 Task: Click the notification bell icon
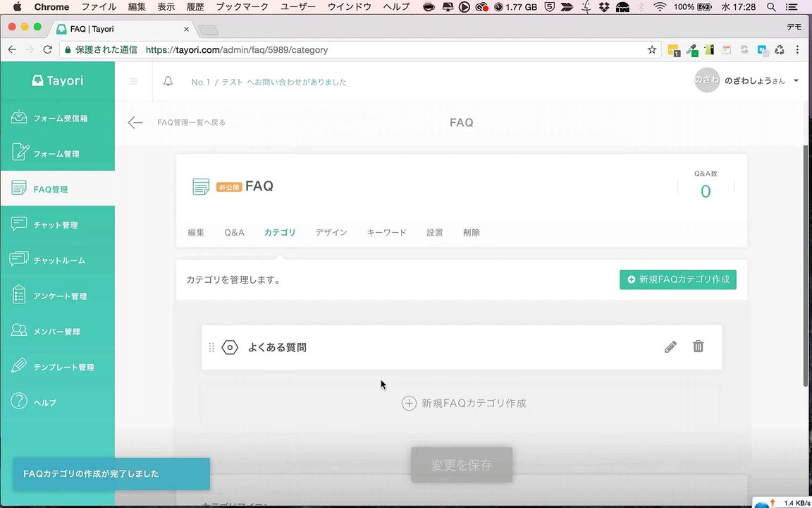[168, 81]
